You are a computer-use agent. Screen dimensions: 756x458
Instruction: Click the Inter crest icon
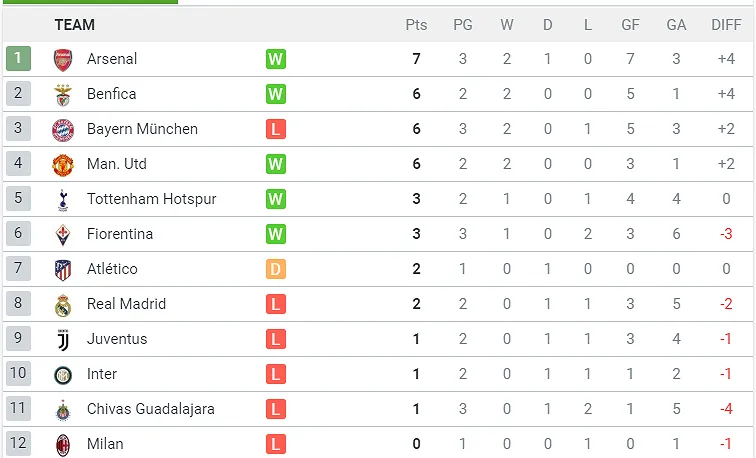[x=63, y=374]
